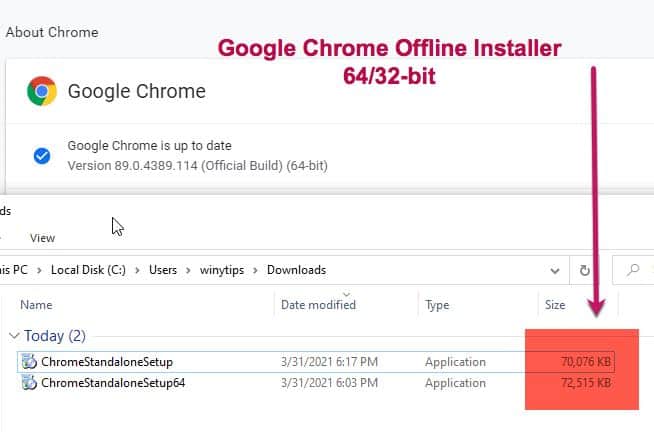The image size is (654, 432).
Task: Refresh the Downloads folder view
Action: pos(585,270)
